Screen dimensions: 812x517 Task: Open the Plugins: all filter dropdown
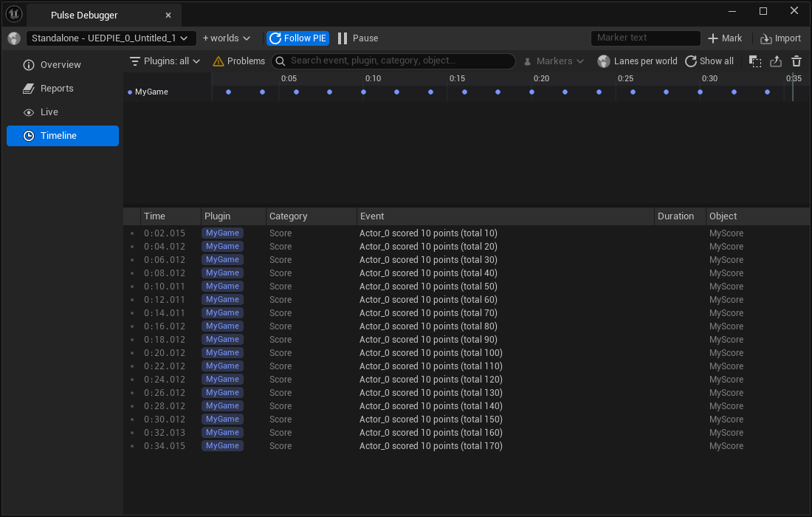[165, 61]
